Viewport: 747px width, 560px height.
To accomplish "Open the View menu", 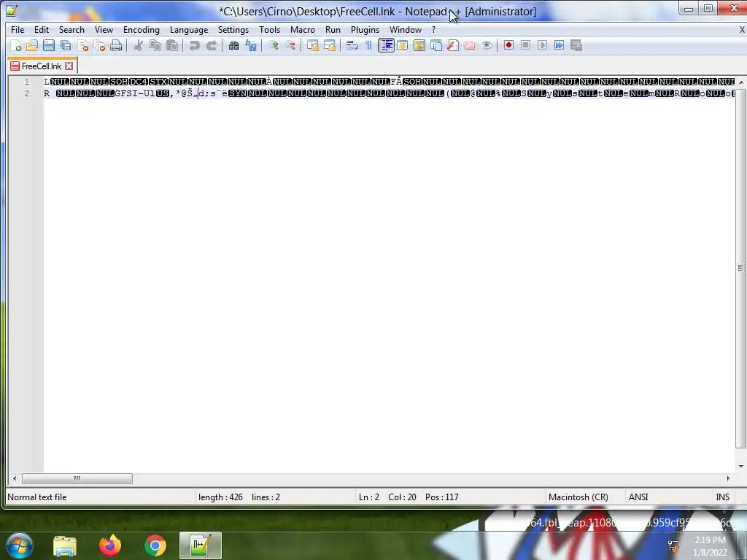I will (x=104, y=29).
